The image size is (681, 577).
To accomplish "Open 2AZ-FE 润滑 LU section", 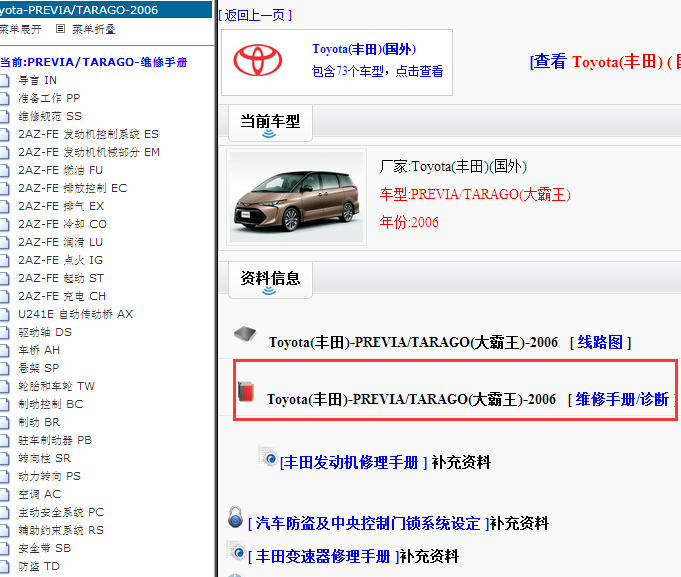I will coord(60,242).
